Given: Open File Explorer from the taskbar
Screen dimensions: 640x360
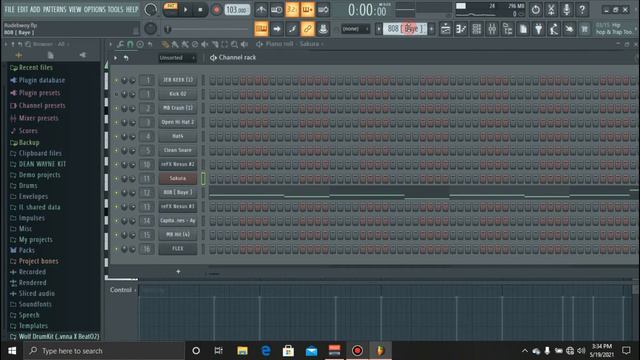Looking at the screenshot, I should click(242, 351).
